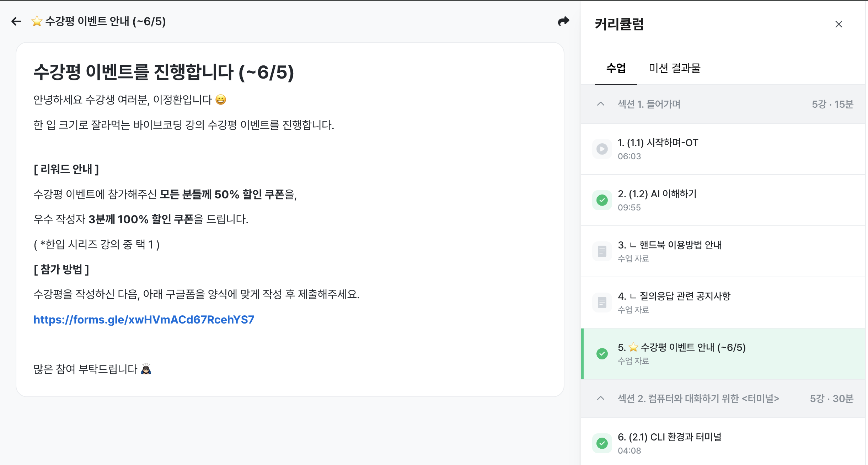
Task: Click the [ 참가 방법 ] heading
Action: [x=61, y=269]
